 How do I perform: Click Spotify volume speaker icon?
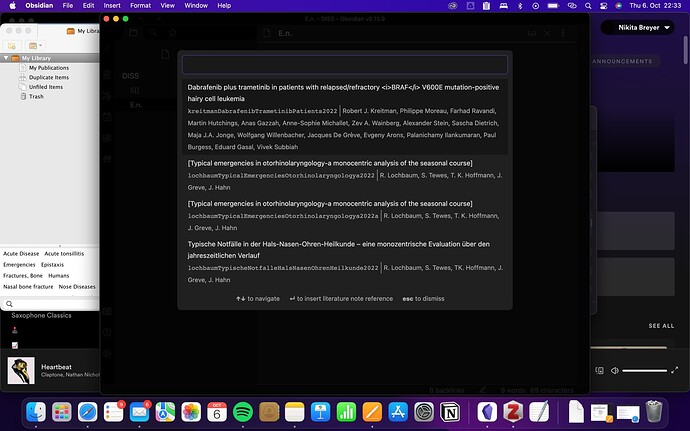coord(615,371)
